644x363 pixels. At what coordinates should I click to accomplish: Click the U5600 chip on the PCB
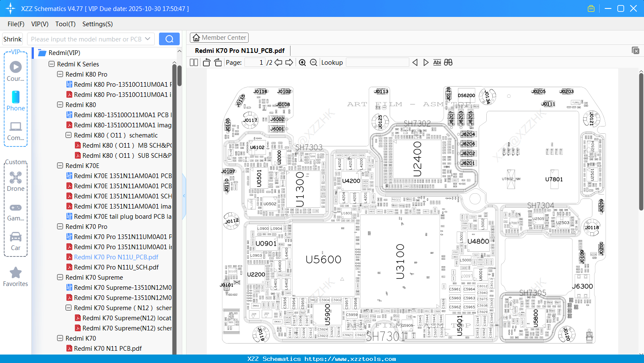pyautogui.click(x=323, y=259)
